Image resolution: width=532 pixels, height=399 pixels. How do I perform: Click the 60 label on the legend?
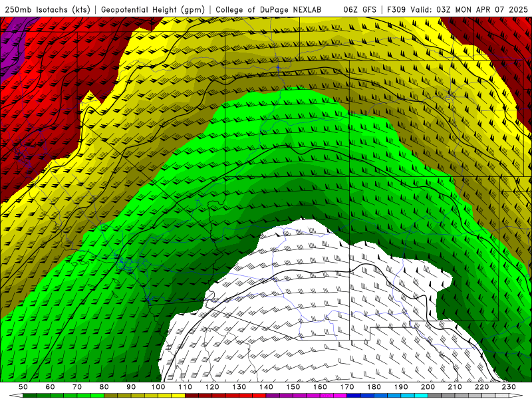click(51, 387)
